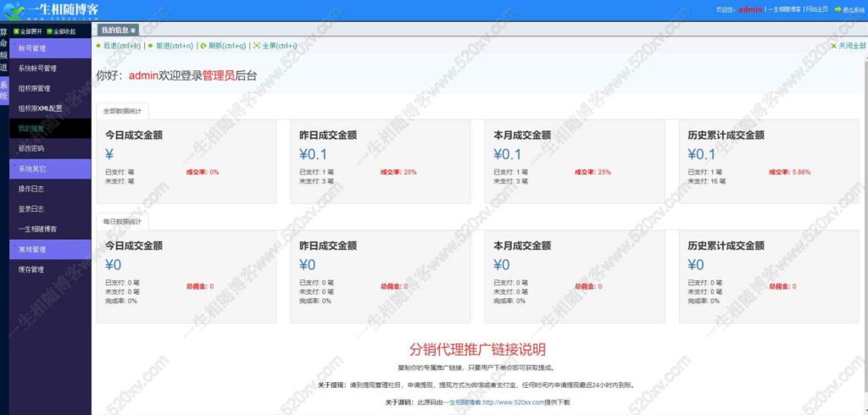868x415 pixels.
Task: Click 昨日成交金额 ¥0.1 value in top row
Action: tap(314, 154)
